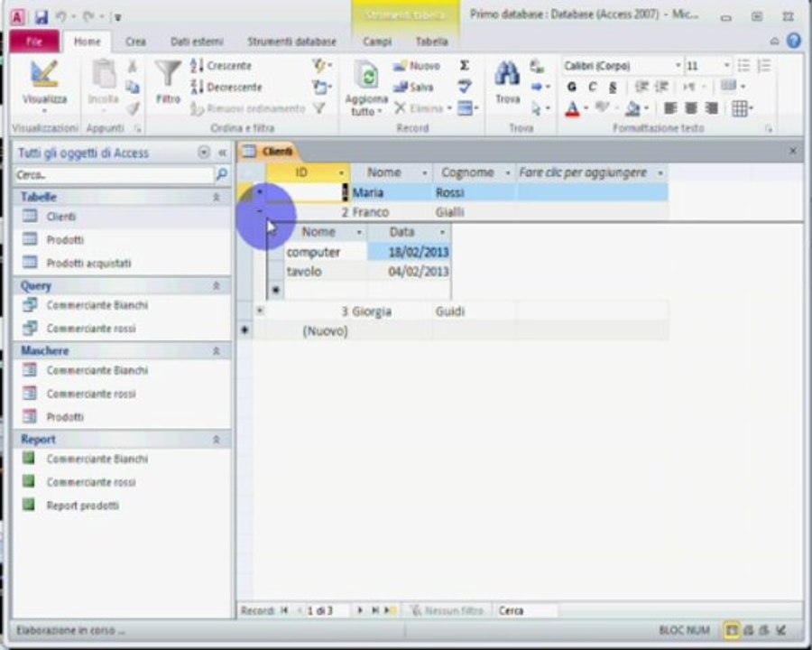Align text center
The height and width of the screenshot is (650, 812).
pyautogui.click(x=691, y=107)
